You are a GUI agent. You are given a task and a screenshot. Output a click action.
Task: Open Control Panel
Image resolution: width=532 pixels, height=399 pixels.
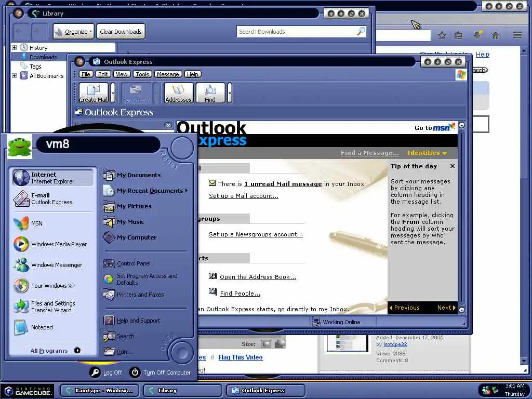tap(127, 263)
